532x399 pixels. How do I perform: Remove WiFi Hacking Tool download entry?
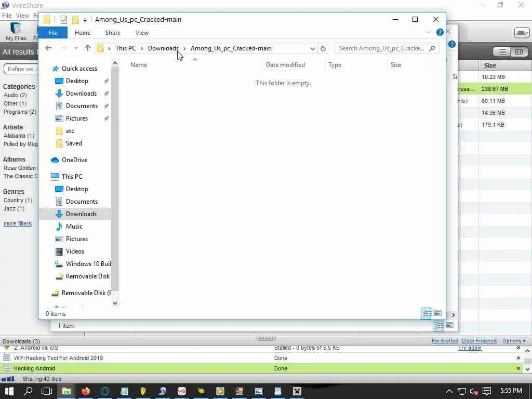518,358
